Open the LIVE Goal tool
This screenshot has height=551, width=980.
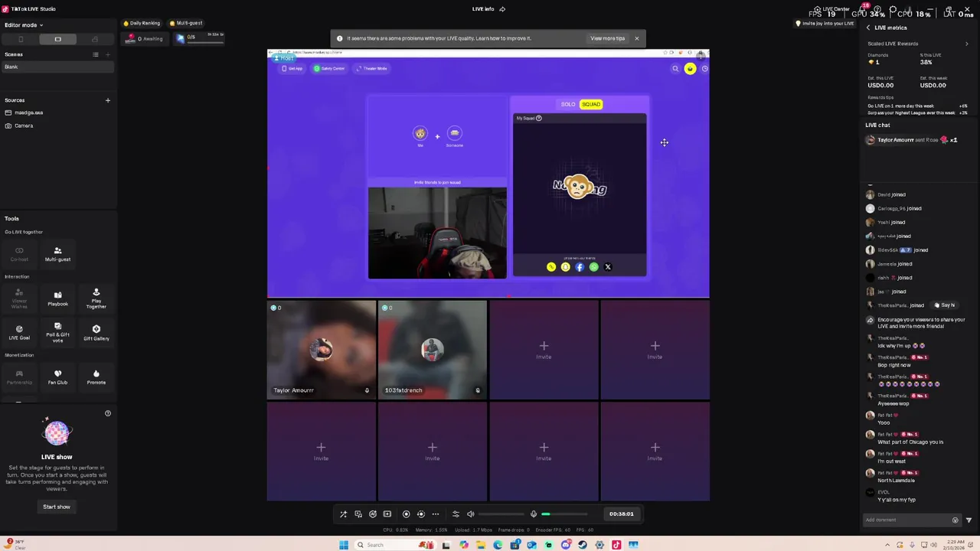pos(19,332)
